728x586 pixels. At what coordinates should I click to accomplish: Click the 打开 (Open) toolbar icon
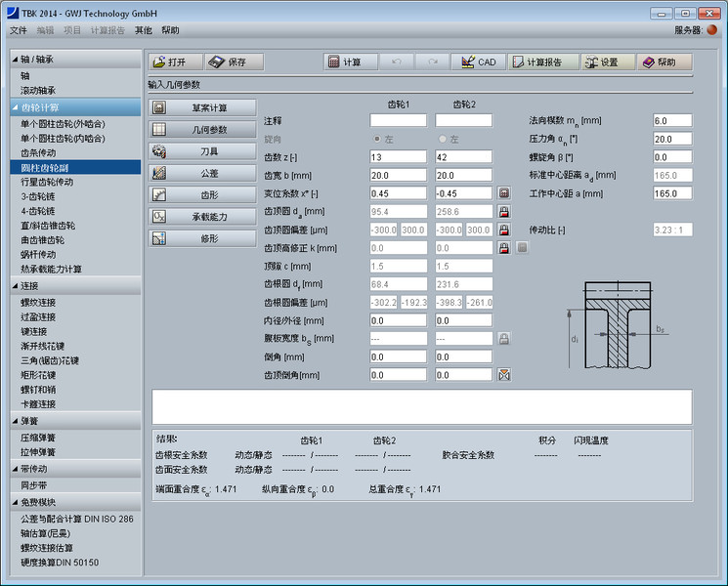tap(158, 62)
